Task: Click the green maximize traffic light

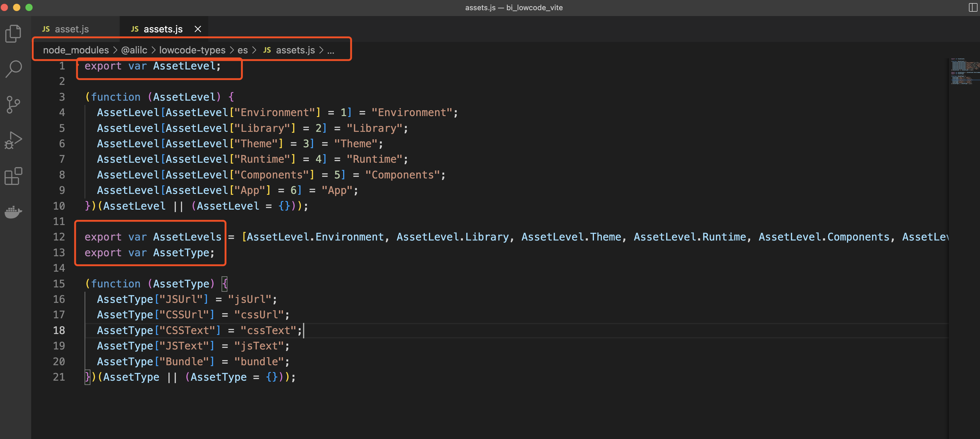Action: pos(29,7)
